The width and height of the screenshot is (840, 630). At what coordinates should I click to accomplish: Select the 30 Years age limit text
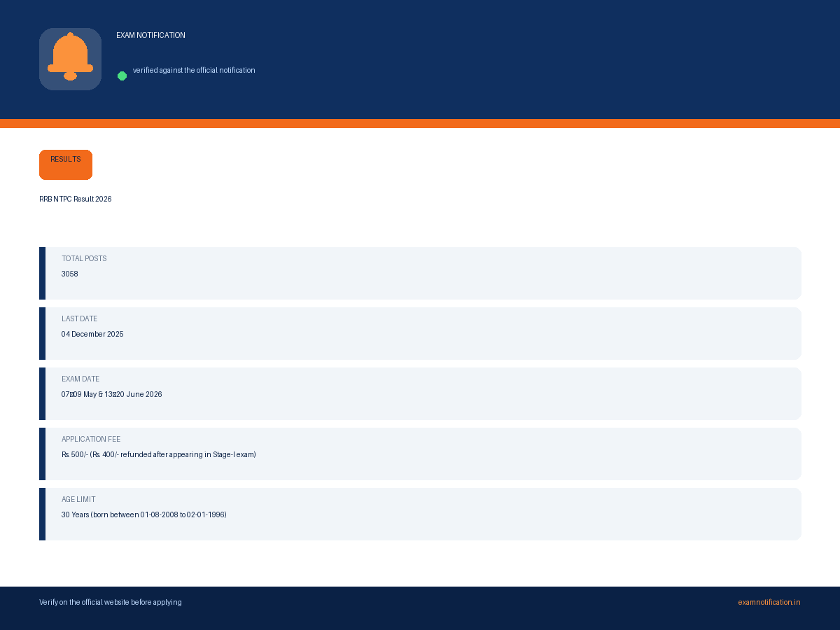point(144,514)
